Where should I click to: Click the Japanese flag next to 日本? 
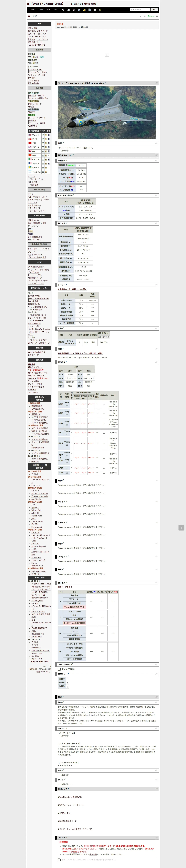30,151
